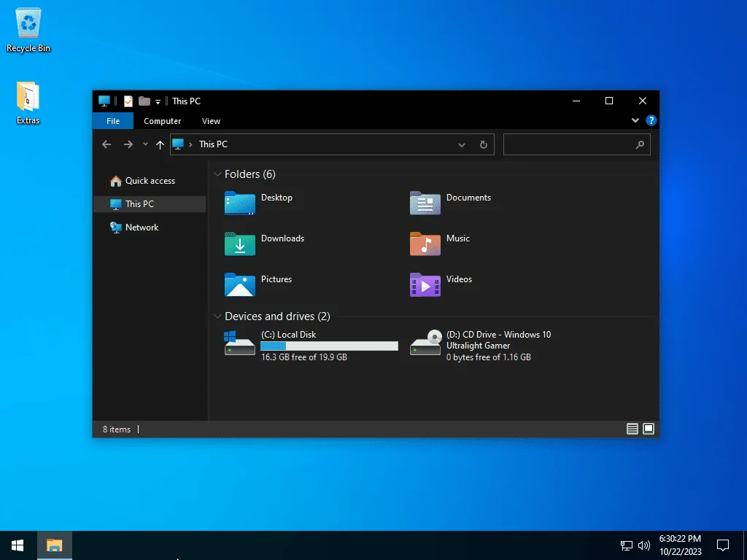Click '0 bytes free of 1.16 GB' text

(488, 357)
